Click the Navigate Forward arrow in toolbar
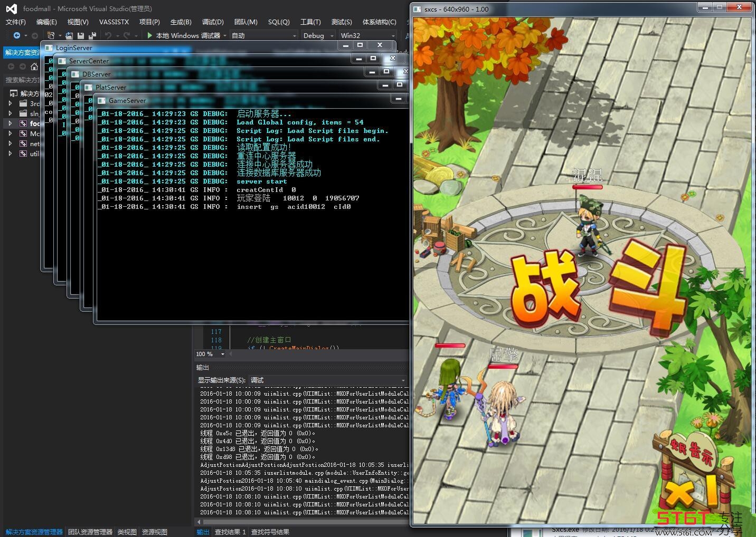756x537 pixels. point(35,35)
